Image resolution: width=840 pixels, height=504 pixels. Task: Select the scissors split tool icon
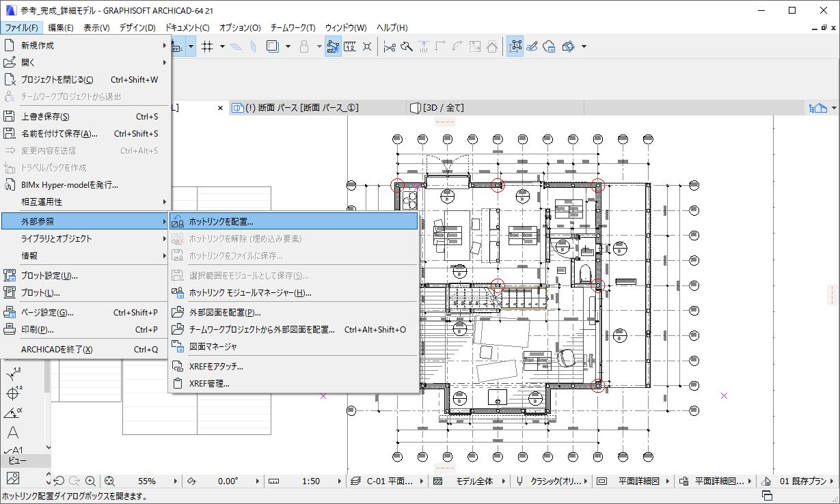coord(390,46)
